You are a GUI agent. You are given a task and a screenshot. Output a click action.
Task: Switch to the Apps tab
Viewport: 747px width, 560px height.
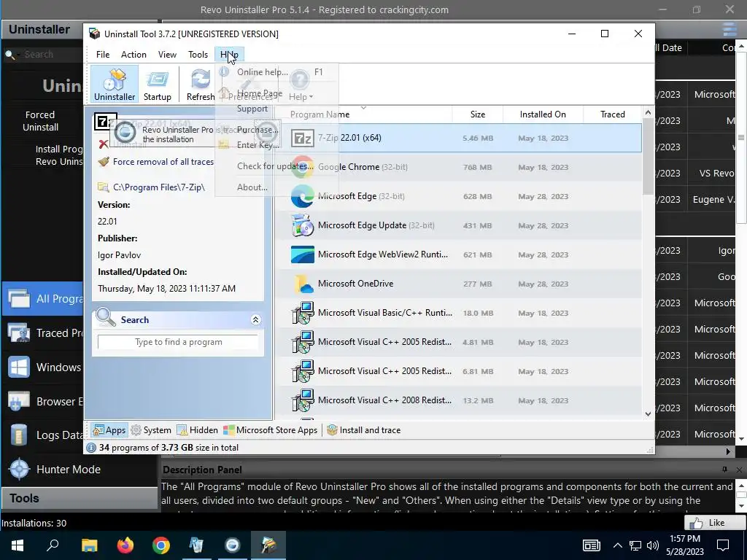pos(109,430)
